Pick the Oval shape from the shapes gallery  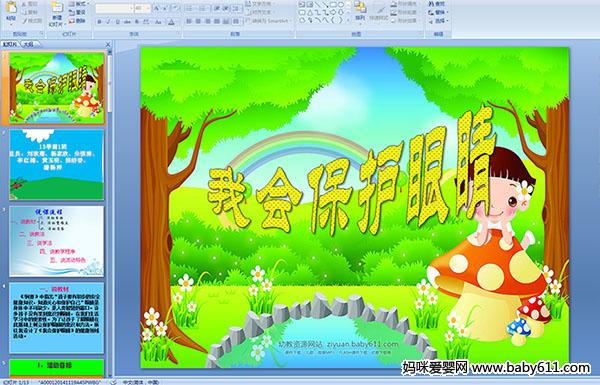[341, 4]
